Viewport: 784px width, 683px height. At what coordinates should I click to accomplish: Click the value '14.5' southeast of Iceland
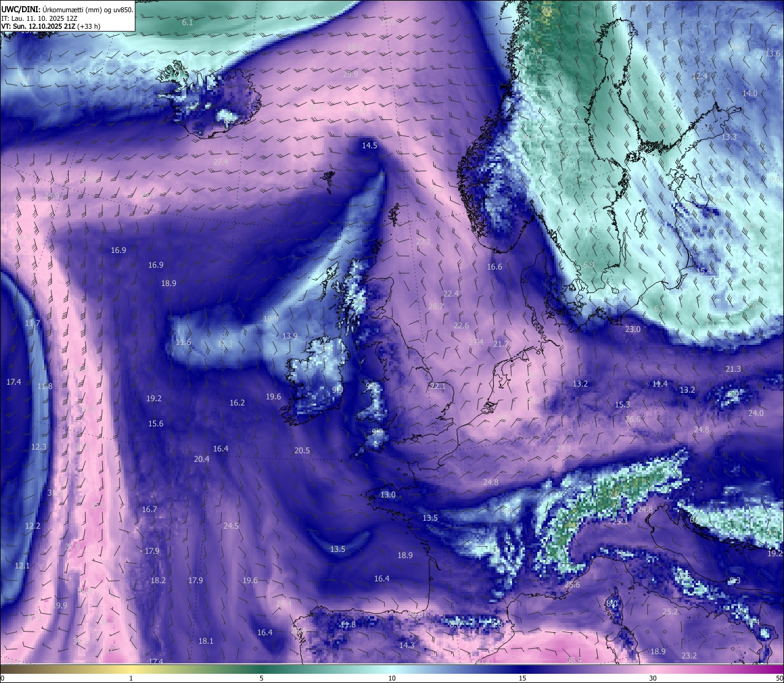point(369,145)
